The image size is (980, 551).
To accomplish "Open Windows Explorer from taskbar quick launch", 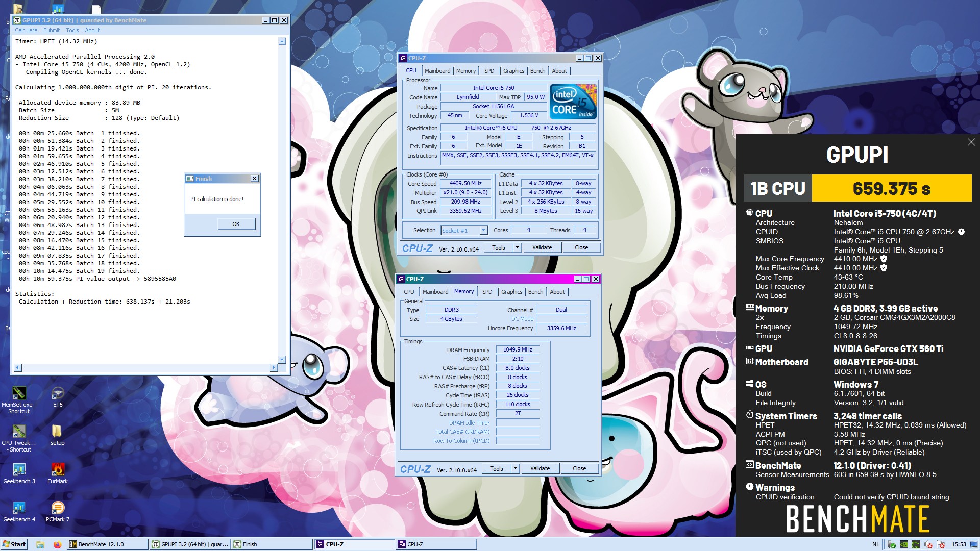I will pos(40,544).
